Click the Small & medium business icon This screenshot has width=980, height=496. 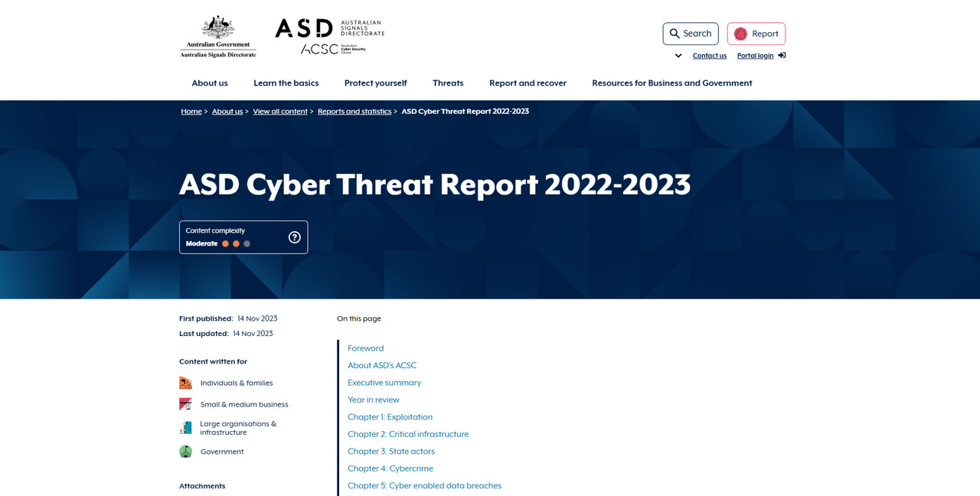pyautogui.click(x=185, y=404)
